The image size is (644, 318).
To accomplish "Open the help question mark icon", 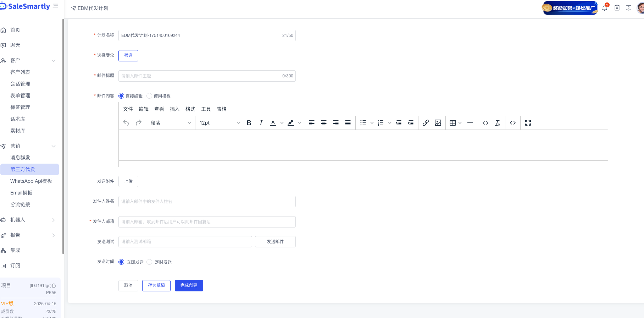I will [x=628, y=8].
